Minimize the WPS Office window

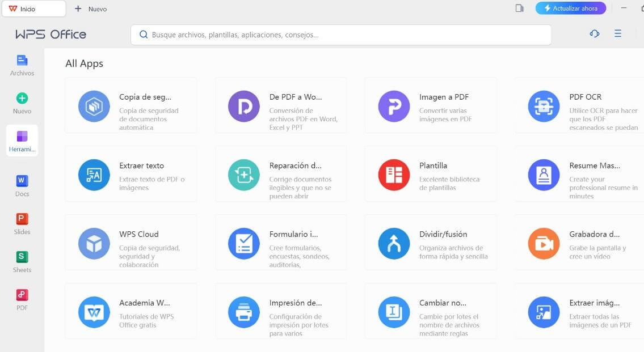624,8
